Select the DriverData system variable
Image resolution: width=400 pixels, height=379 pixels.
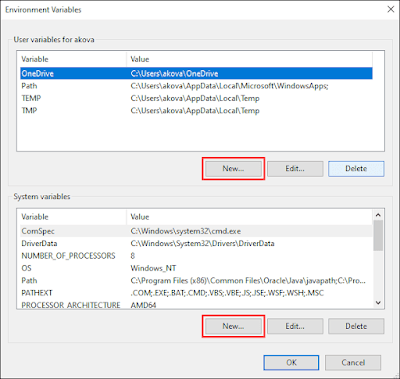click(x=196, y=243)
